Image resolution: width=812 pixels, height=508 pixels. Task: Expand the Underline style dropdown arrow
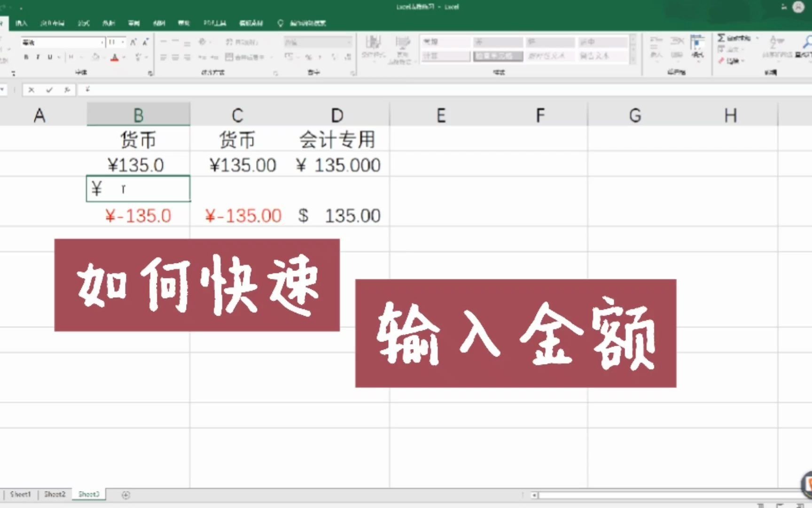coord(59,57)
